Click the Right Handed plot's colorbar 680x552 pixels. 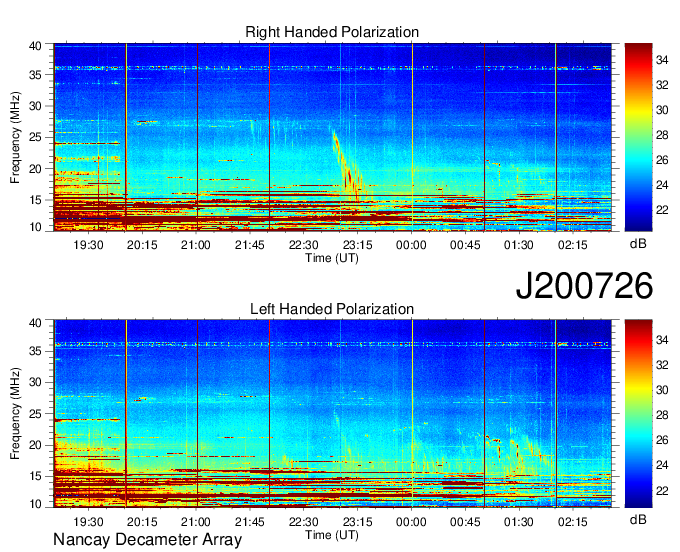pyautogui.click(x=638, y=137)
